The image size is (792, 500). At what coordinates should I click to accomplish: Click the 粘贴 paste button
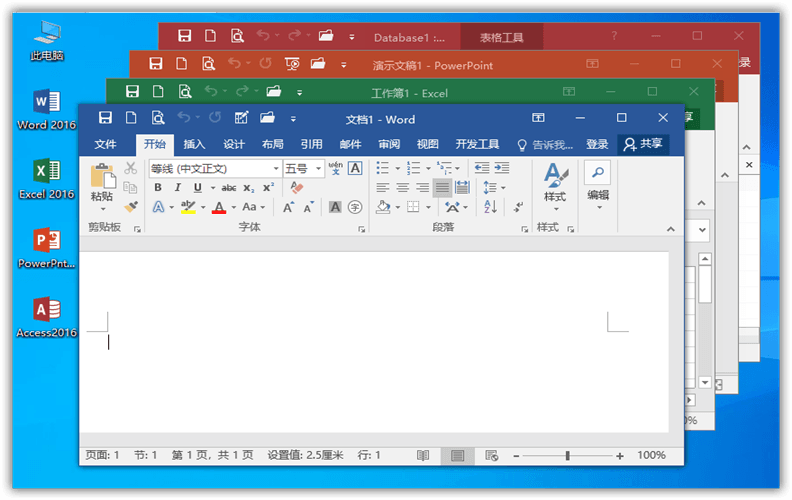[102, 186]
